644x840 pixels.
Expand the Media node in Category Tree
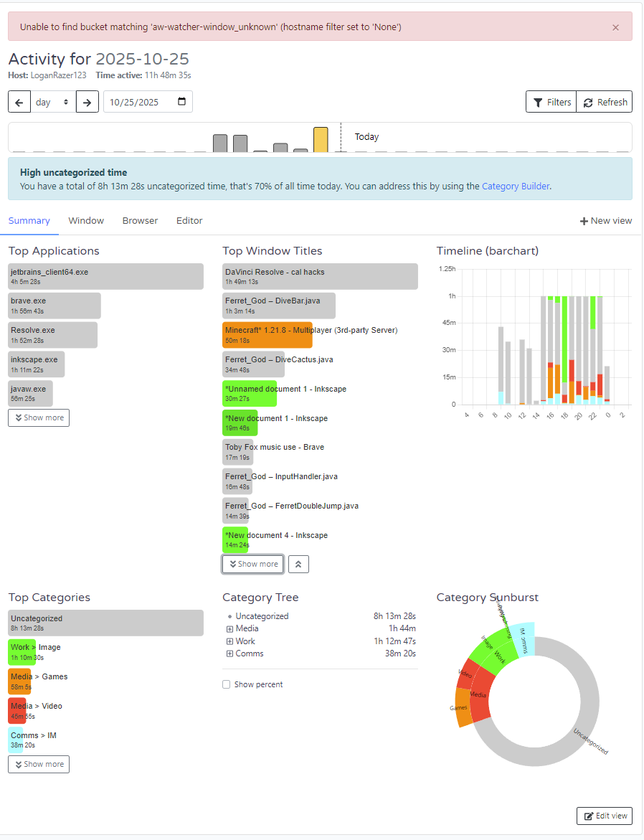pos(230,628)
